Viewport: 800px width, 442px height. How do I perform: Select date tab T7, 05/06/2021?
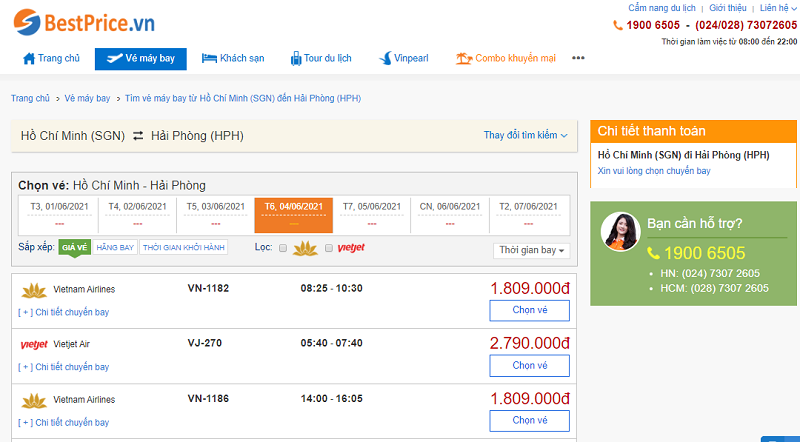(x=371, y=214)
